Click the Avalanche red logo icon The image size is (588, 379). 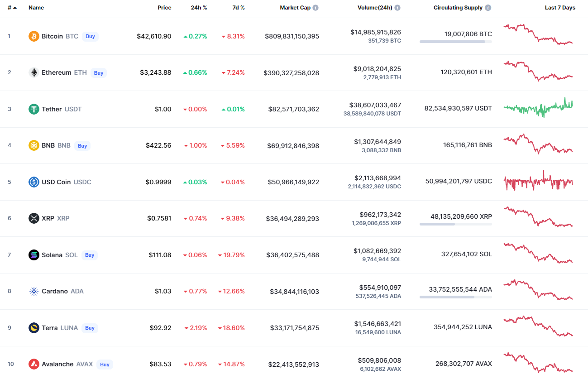click(x=34, y=364)
